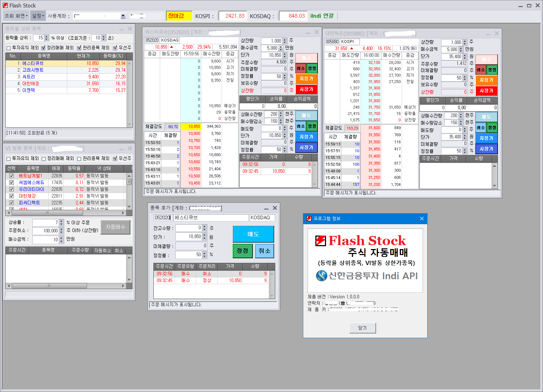Uncheck the 피씨디렉트 row checkbox
The height and width of the screenshot is (392, 543).
(11, 203)
